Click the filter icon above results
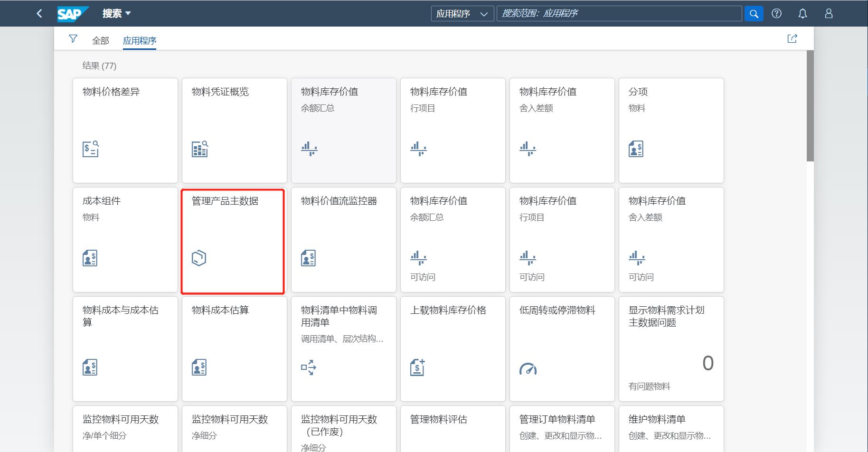 click(x=73, y=39)
